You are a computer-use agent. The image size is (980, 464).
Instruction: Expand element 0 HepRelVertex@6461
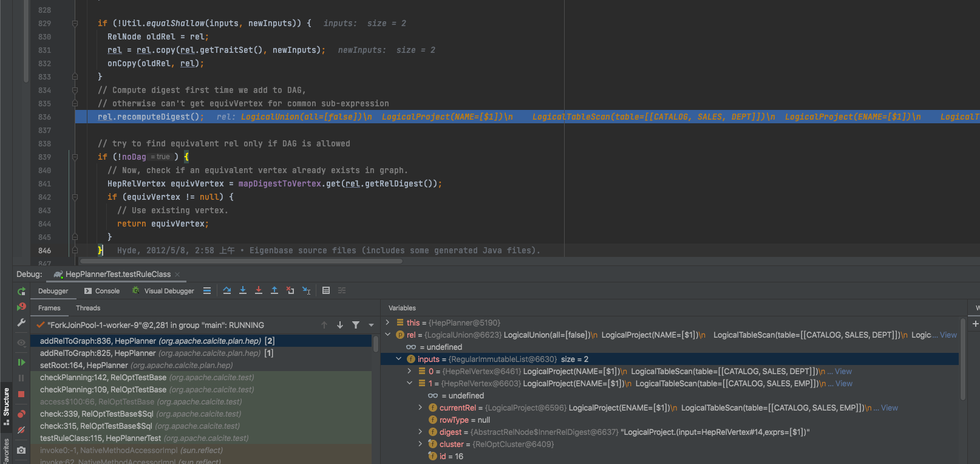[409, 371]
